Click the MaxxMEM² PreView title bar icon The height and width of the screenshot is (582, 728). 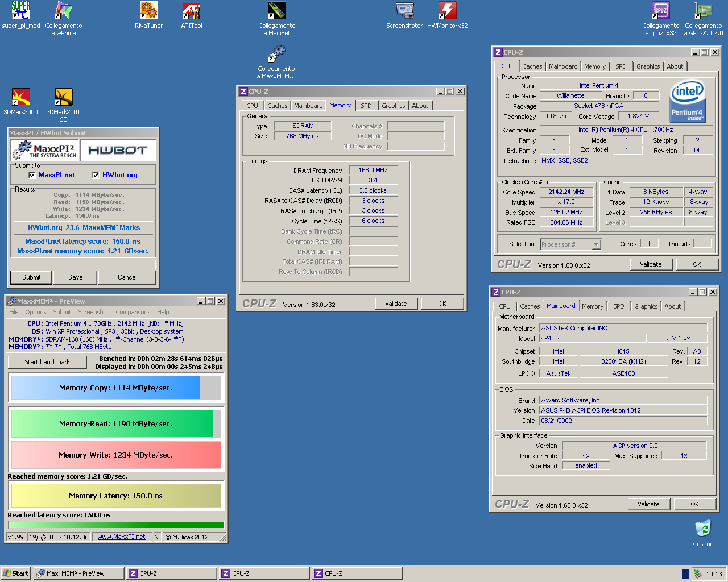(11, 301)
